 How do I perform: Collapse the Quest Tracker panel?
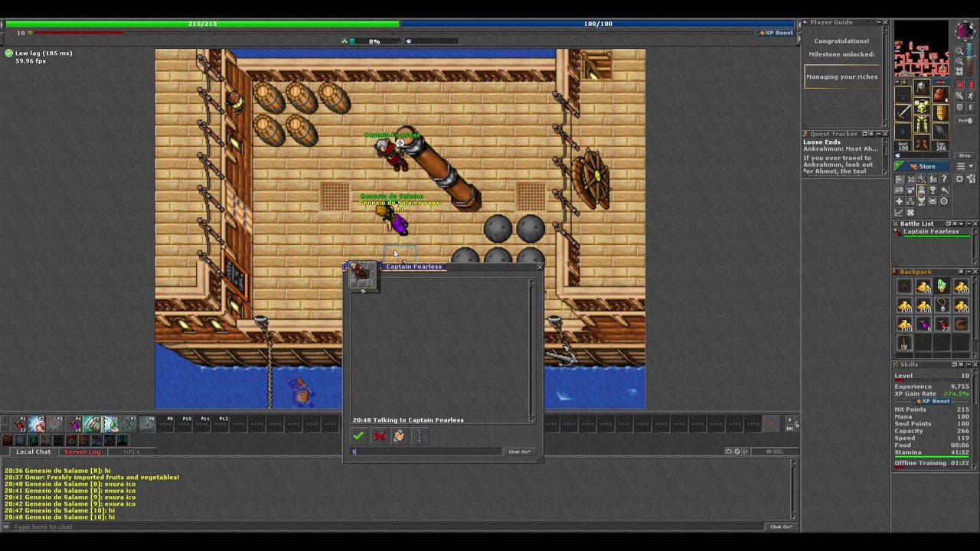877,134
